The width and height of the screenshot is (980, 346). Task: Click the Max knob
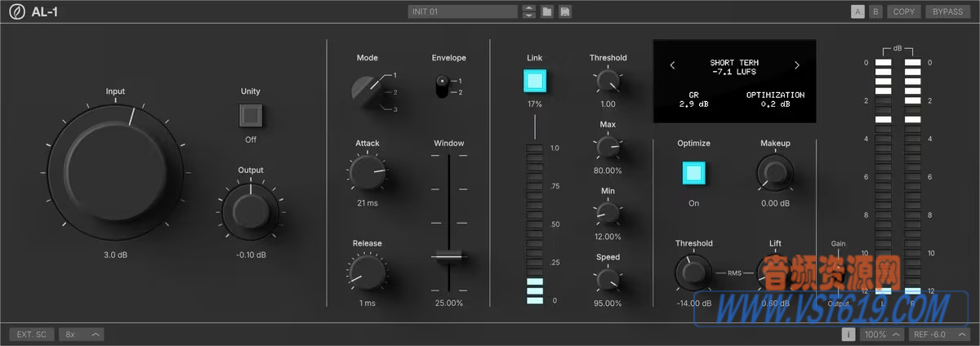pos(608,147)
